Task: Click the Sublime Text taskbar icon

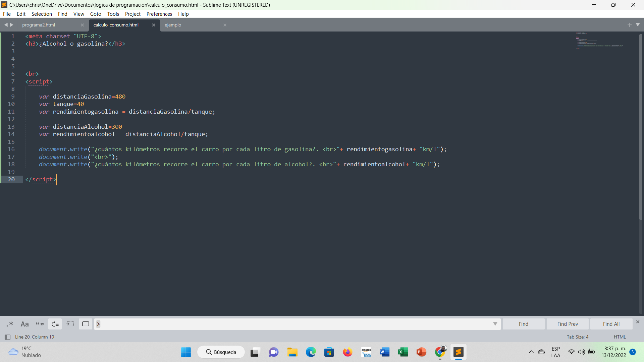Action: (459, 352)
